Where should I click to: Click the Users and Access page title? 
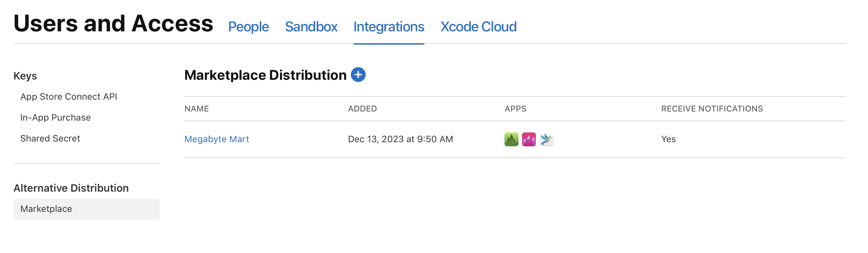[x=113, y=24]
